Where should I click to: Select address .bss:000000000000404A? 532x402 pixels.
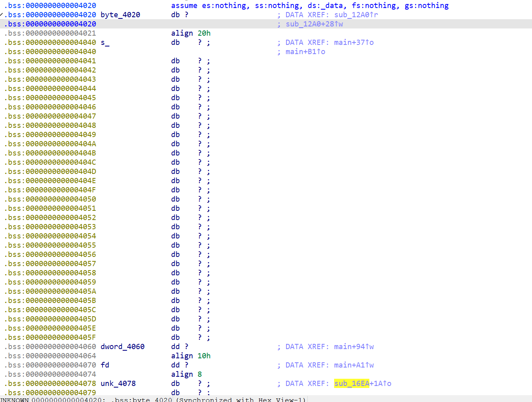pyautogui.click(x=50, y=144)
